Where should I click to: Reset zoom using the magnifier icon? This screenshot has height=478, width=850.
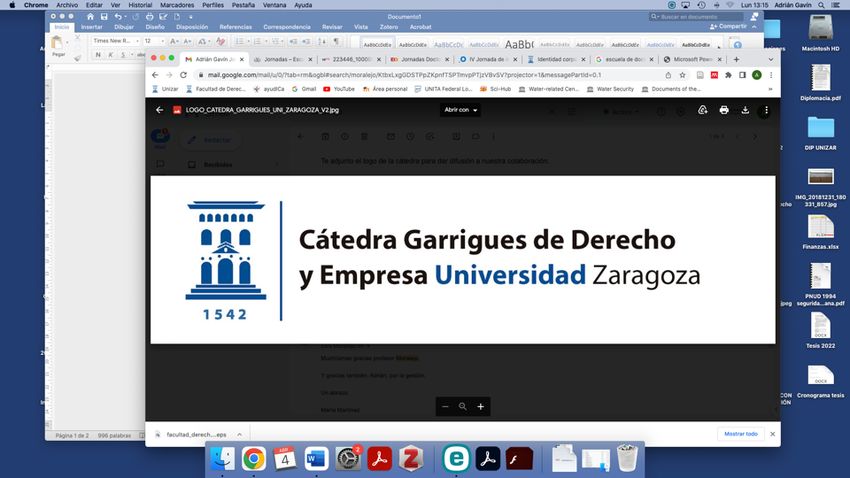[463, 406]
